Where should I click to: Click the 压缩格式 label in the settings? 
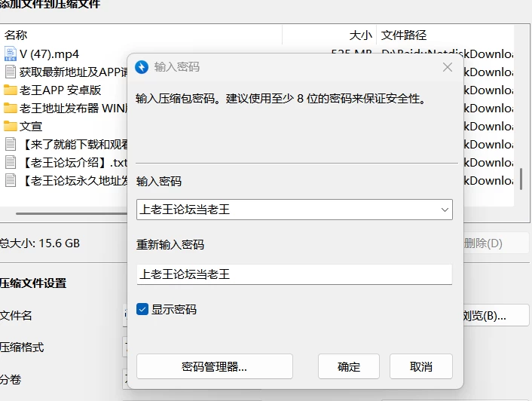pos(22,347)
